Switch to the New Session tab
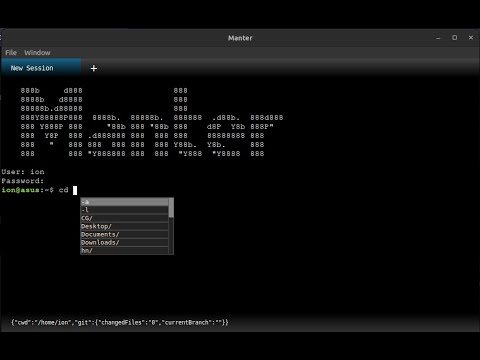 41,68
